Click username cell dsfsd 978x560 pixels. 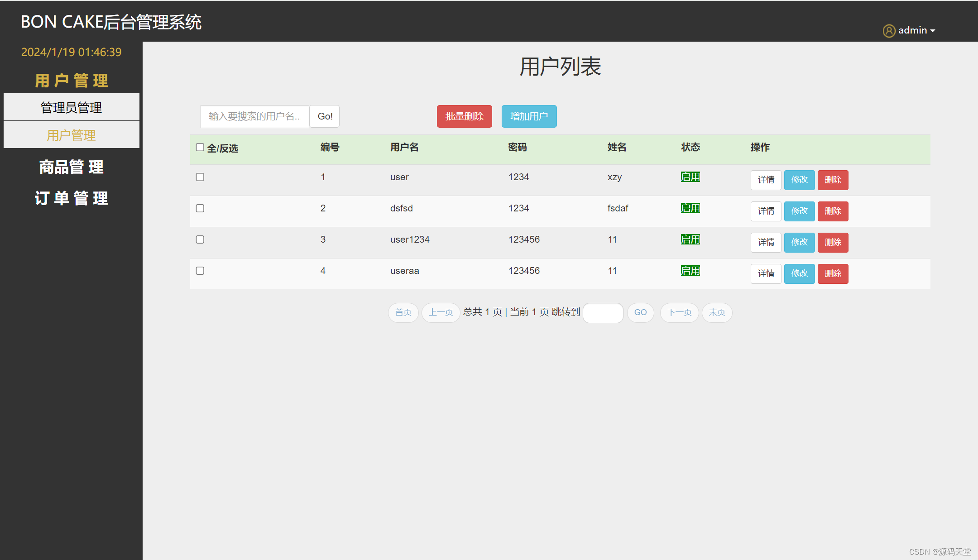402,208
